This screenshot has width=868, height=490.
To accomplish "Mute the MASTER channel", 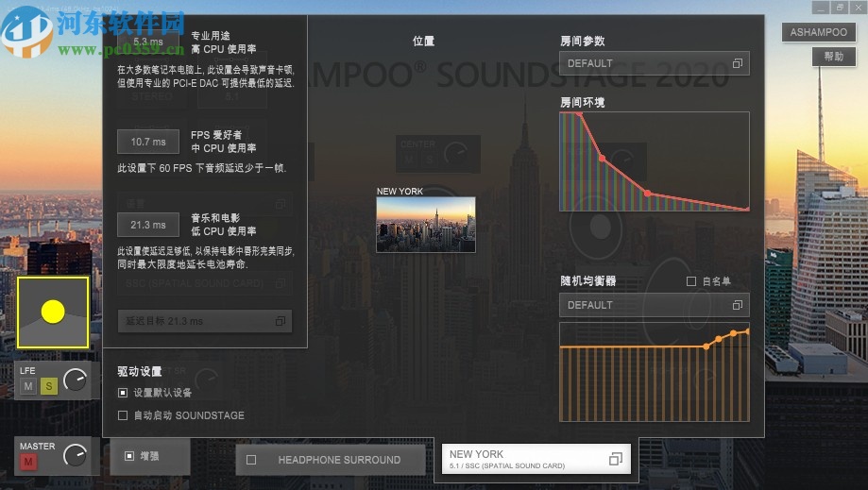I will pyautogui.click(x=28, y=462).
